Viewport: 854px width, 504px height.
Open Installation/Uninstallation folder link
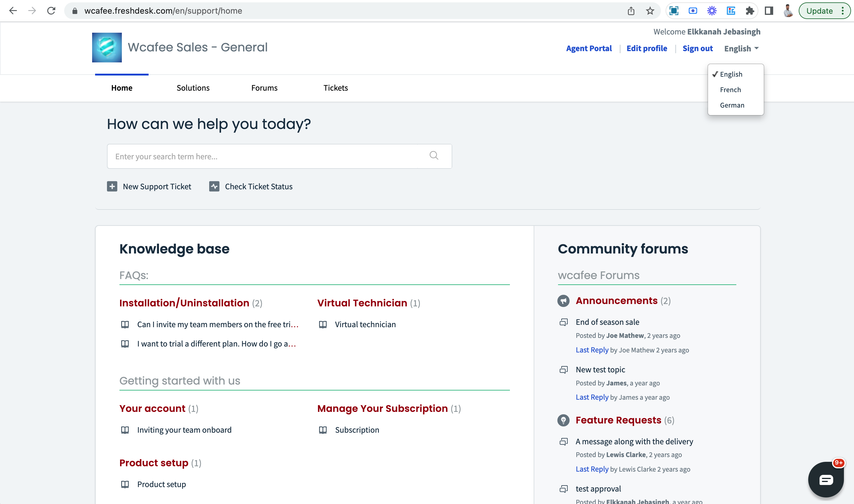(184, 303)
